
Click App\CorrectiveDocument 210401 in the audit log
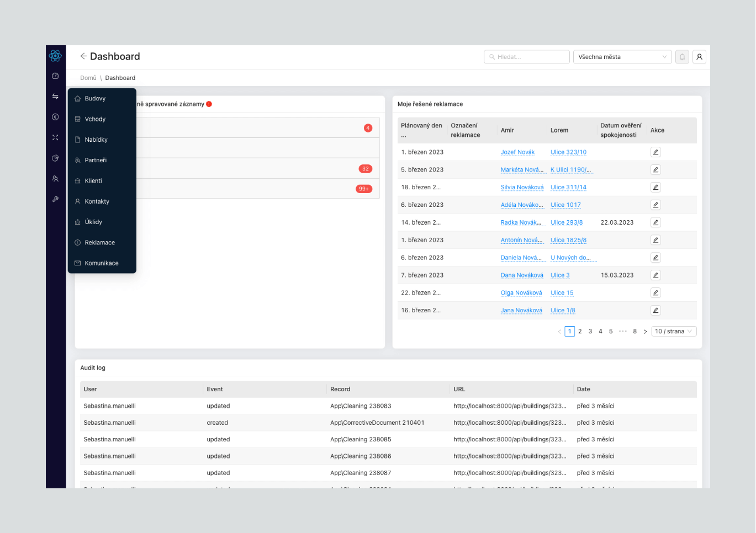[377, 423]
